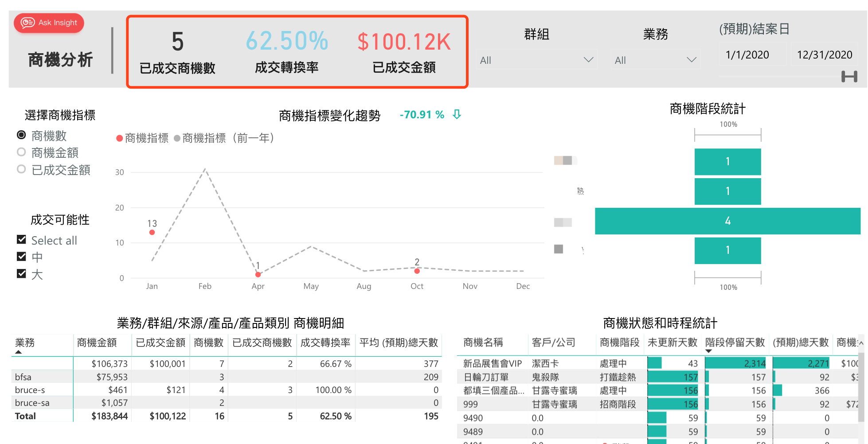Expand the 業務 dropdown filter

coord(655,60)
